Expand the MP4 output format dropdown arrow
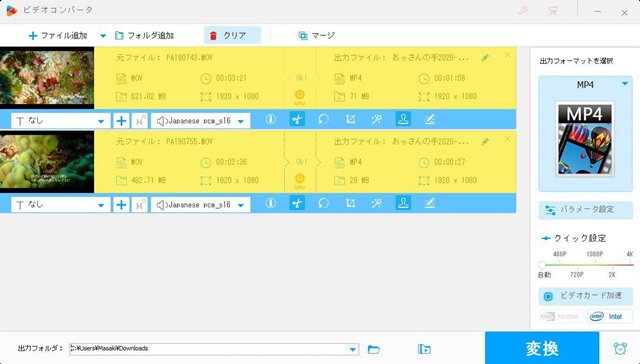The height and width of the screenshot is (364, 640). coord(625,84)
